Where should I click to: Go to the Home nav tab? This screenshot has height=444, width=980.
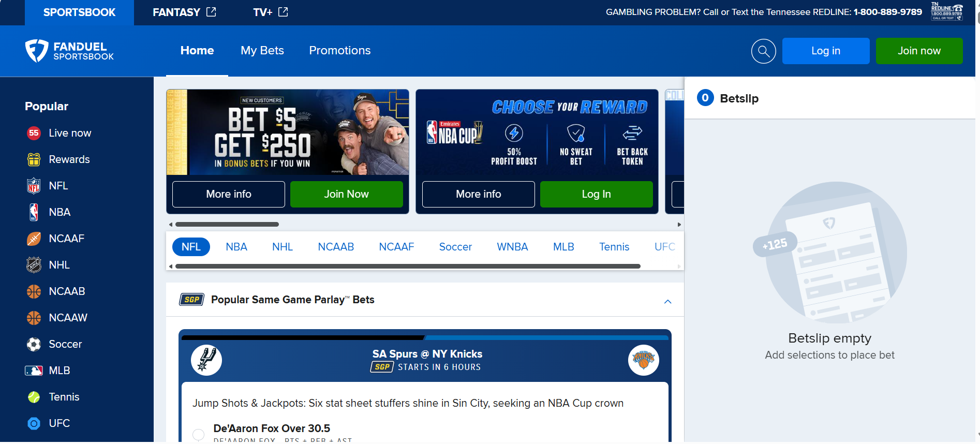coord(197,51)
